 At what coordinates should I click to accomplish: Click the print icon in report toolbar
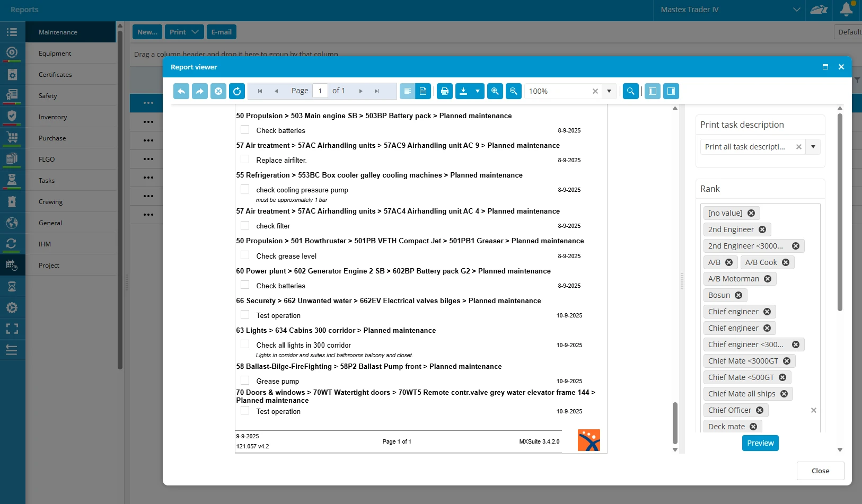click(444, 91)
